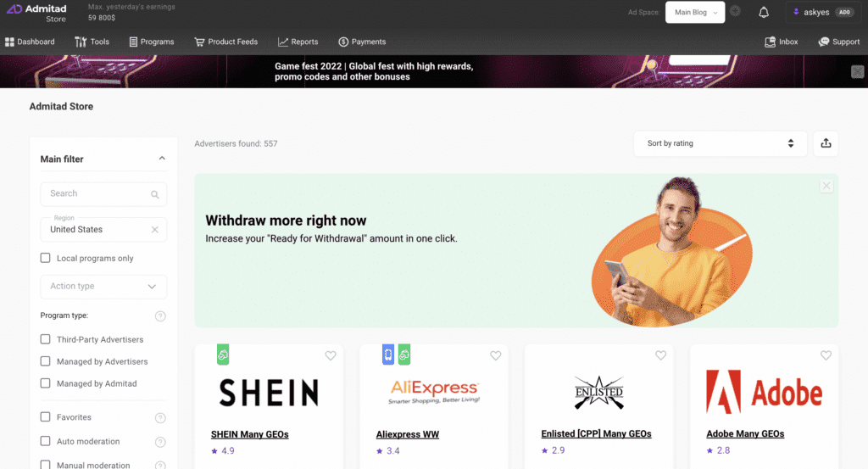The image size is (868, 469).
Task: Toggle the Favorites checkbox
Action: pos(46,417)
